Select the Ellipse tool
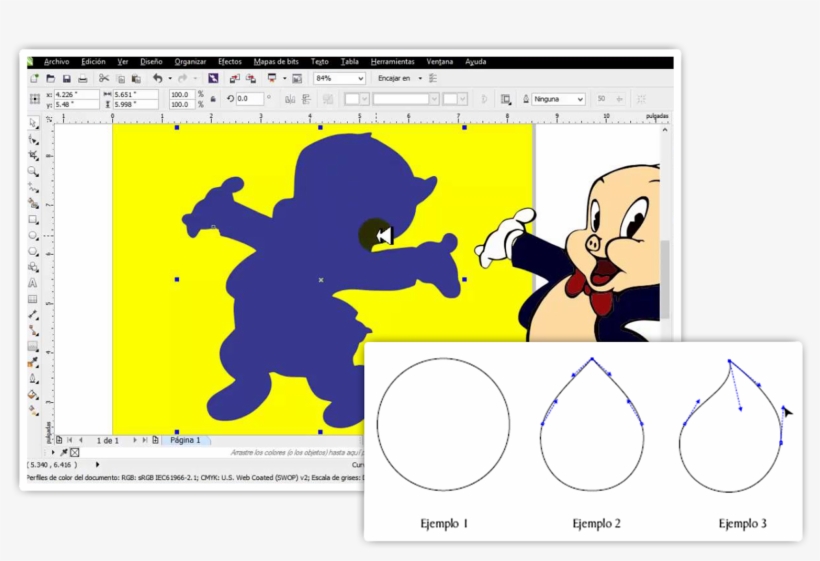 pos(33,236)
